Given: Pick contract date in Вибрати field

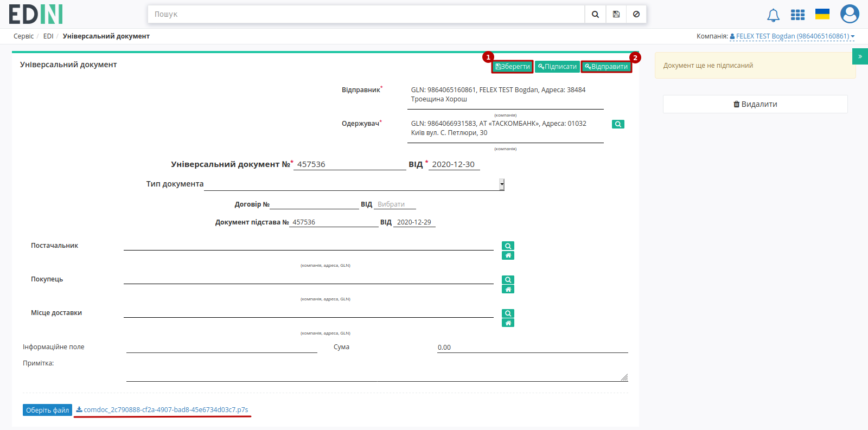Looking at the screenshot, I should [x=395, y=204].
